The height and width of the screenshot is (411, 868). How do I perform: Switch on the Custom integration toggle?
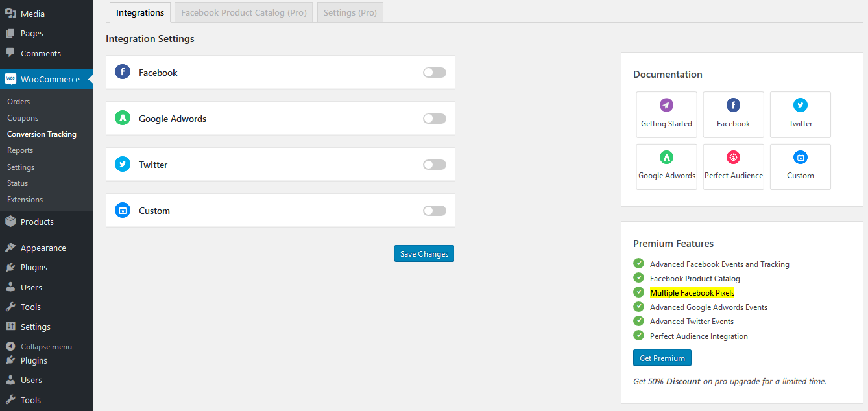435,211
